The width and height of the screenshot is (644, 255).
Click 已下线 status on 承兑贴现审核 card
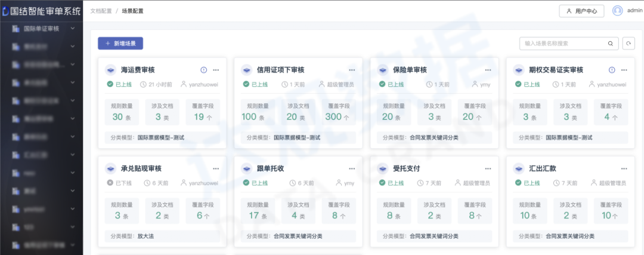point(119,183)
